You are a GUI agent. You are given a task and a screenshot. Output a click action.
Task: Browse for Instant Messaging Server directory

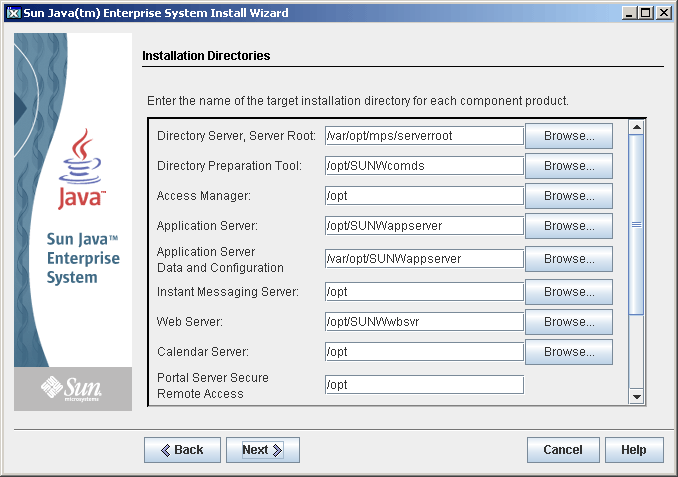pos(569,292)
